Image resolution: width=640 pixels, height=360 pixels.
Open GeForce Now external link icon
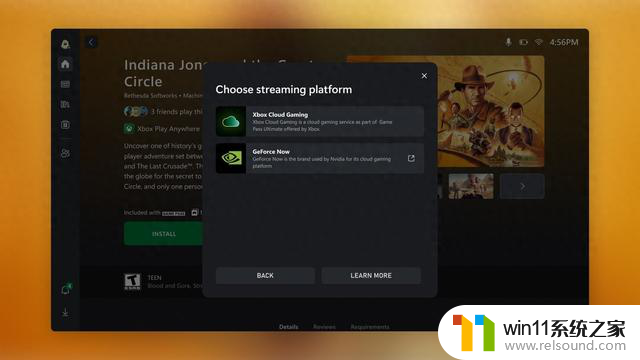(411, 158)
